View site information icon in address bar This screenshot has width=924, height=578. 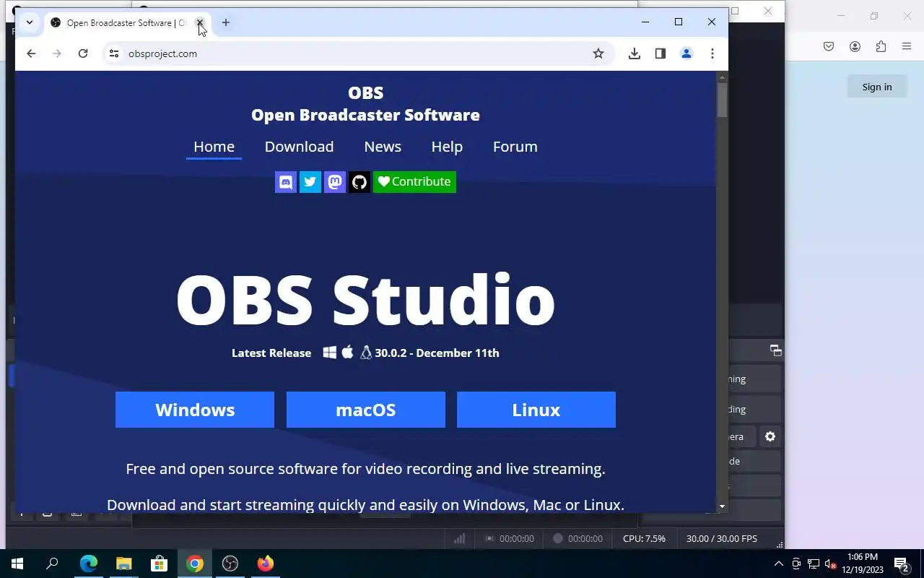[113, 53]
